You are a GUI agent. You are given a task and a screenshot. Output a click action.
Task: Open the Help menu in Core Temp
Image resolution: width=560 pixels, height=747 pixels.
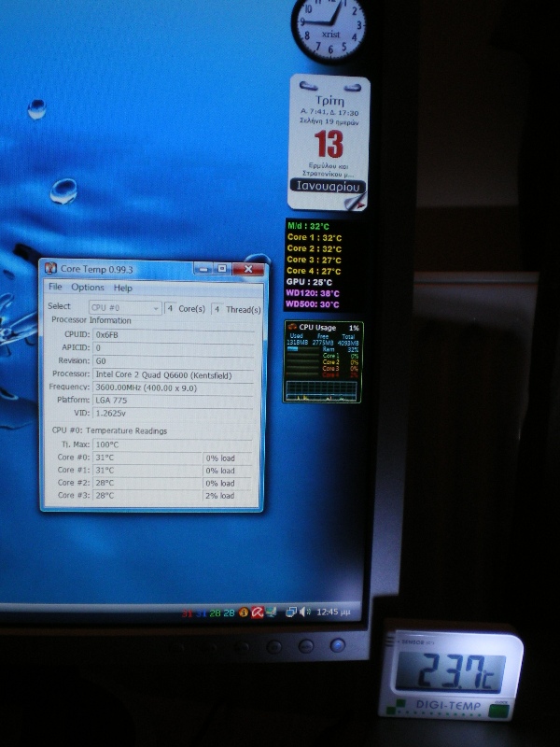click(123, 288)
